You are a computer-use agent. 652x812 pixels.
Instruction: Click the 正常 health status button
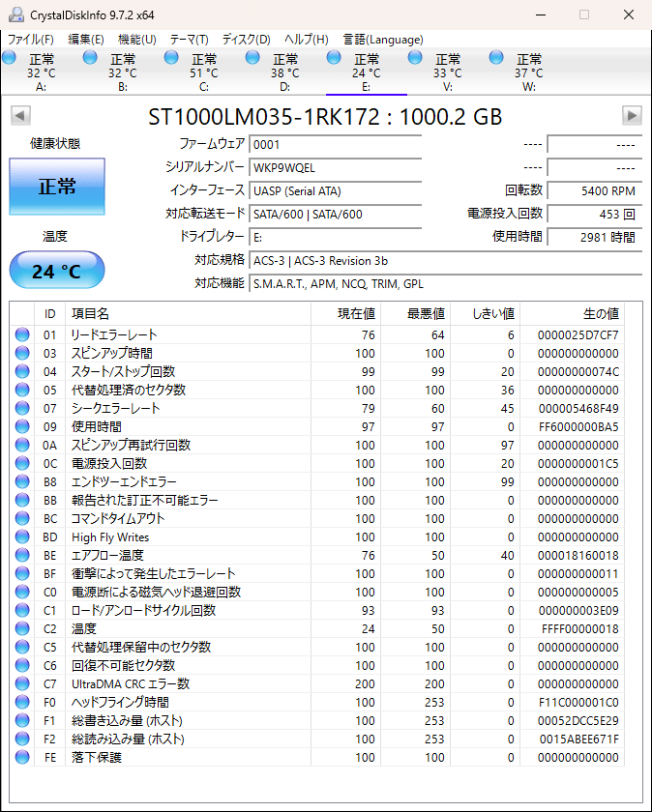pyautogui.click(x=57, y=187)
